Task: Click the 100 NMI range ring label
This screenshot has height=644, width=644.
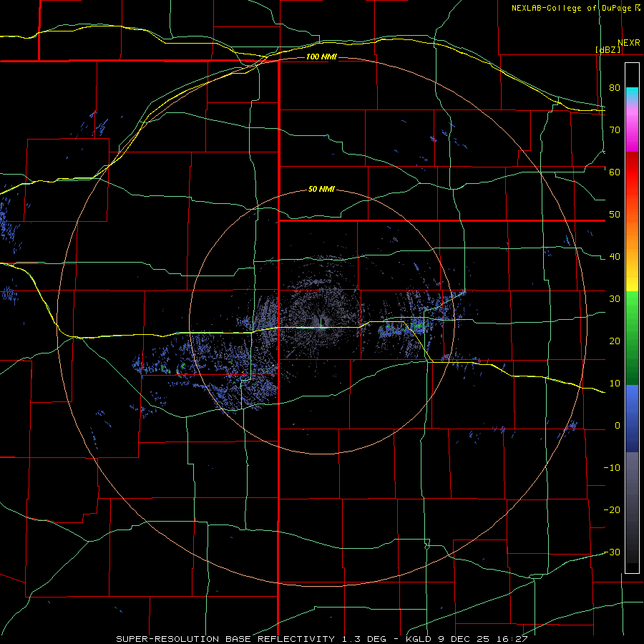Action: tap(321, 57)
